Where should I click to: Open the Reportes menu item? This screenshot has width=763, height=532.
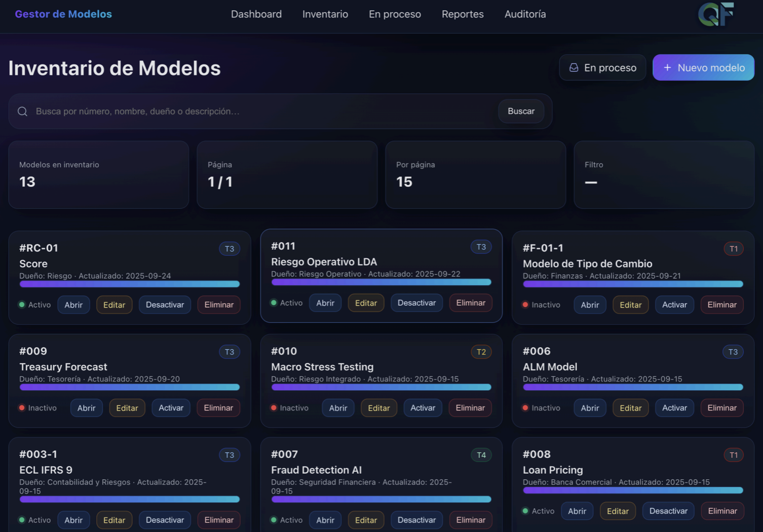[463, 14]
